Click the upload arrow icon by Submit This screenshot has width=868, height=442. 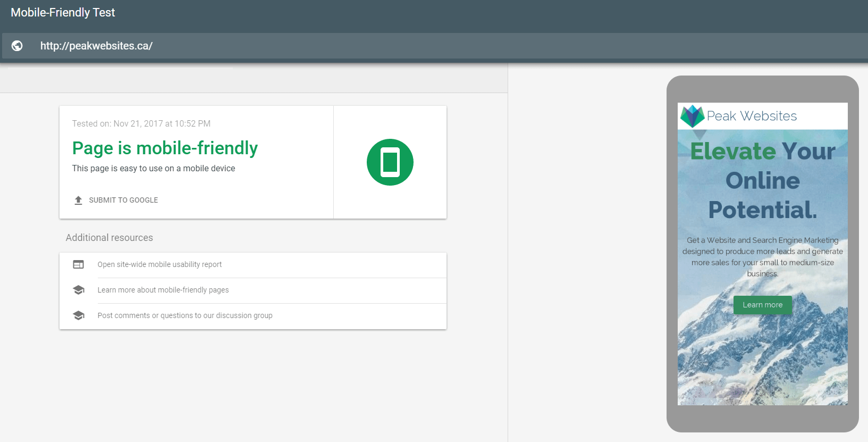[x=78, y=200]
